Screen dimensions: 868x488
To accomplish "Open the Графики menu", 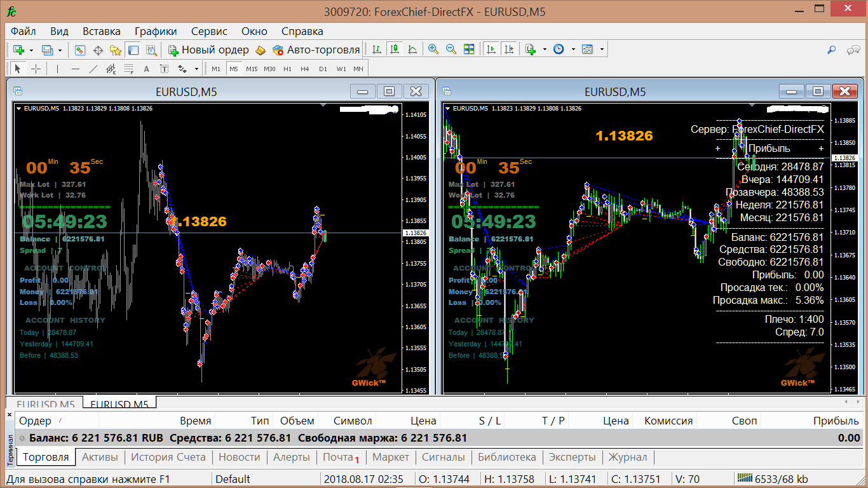I will (156, 31).
